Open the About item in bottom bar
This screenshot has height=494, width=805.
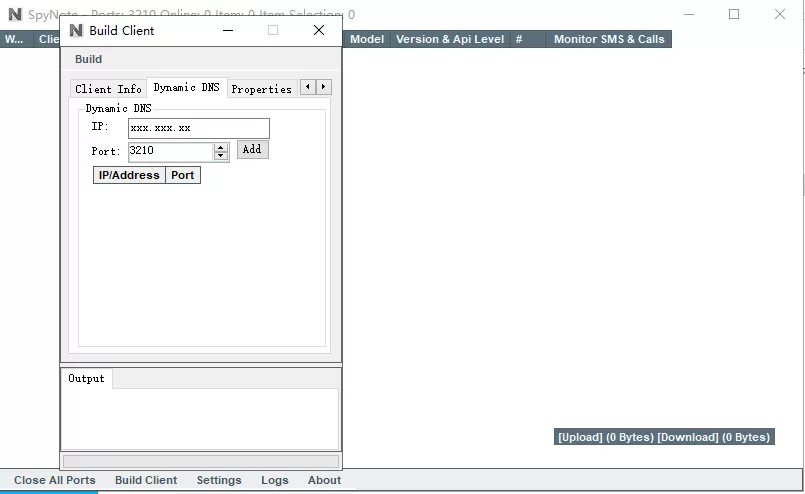324,480
